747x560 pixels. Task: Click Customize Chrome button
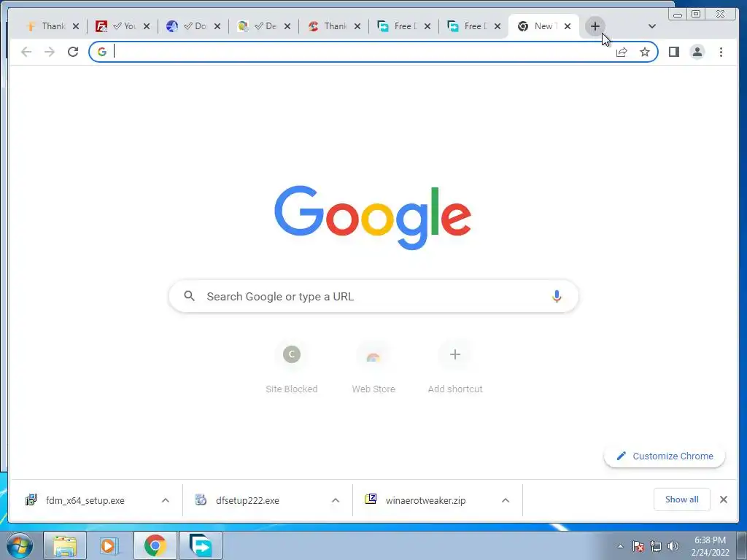(x=665, y=456)
